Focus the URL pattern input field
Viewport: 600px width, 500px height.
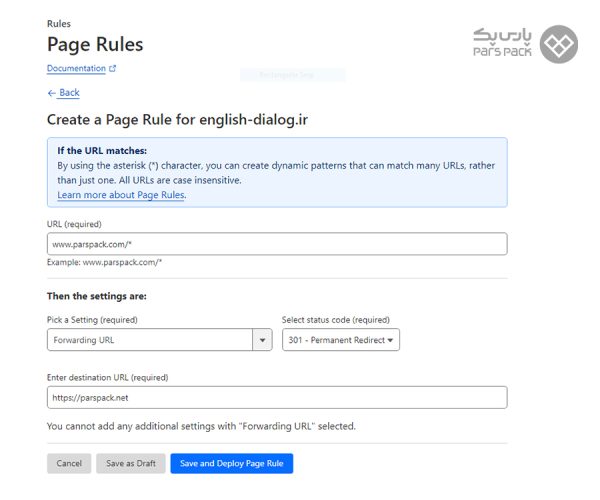pos(277,244)
